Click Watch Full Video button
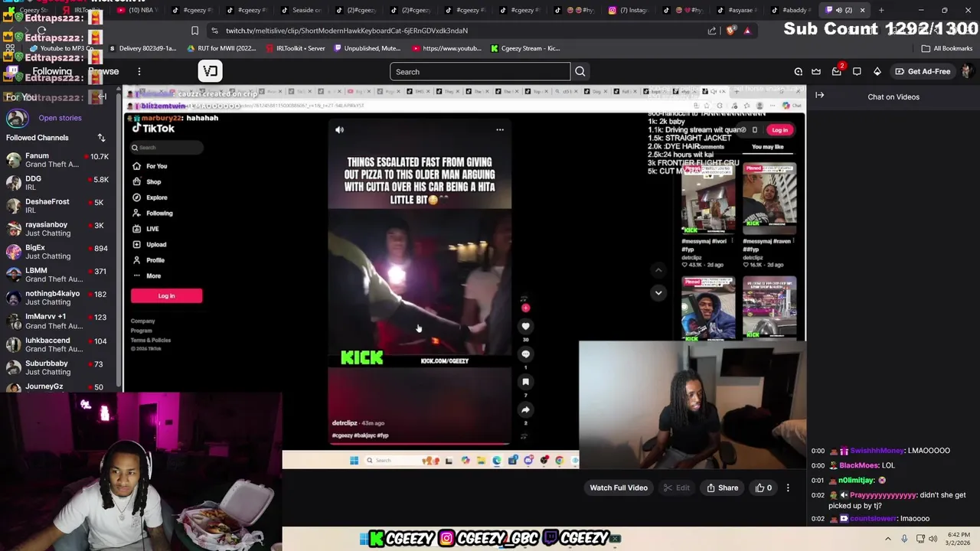The image size is (980, 551). tap(619, 487)
